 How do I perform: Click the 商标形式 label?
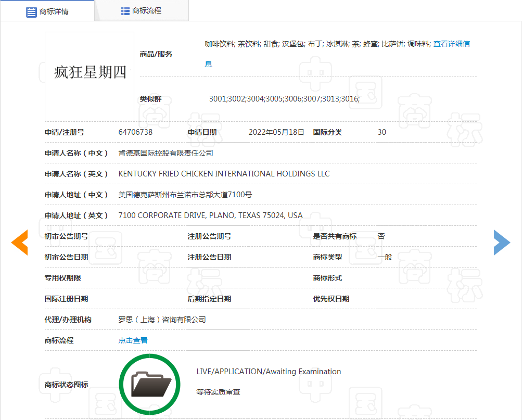pos(327,278)
